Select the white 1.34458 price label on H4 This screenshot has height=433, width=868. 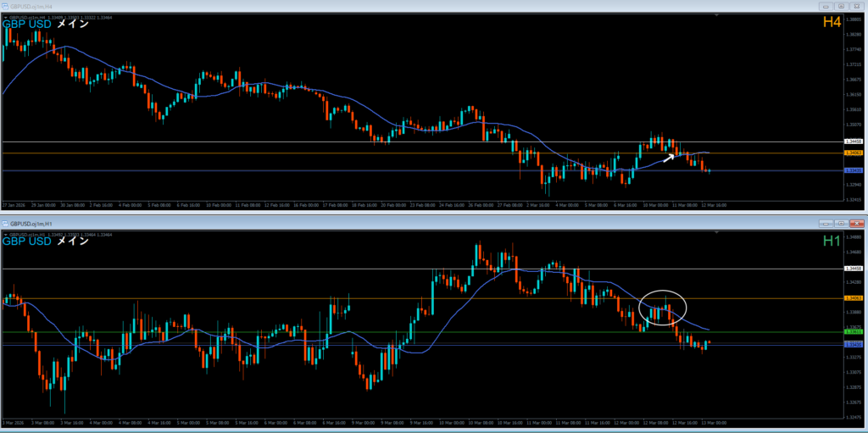tap(854, 142)
